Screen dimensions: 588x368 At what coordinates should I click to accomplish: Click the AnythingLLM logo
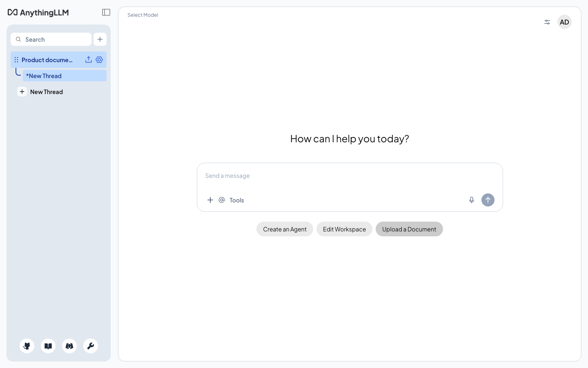pos(38,13)
